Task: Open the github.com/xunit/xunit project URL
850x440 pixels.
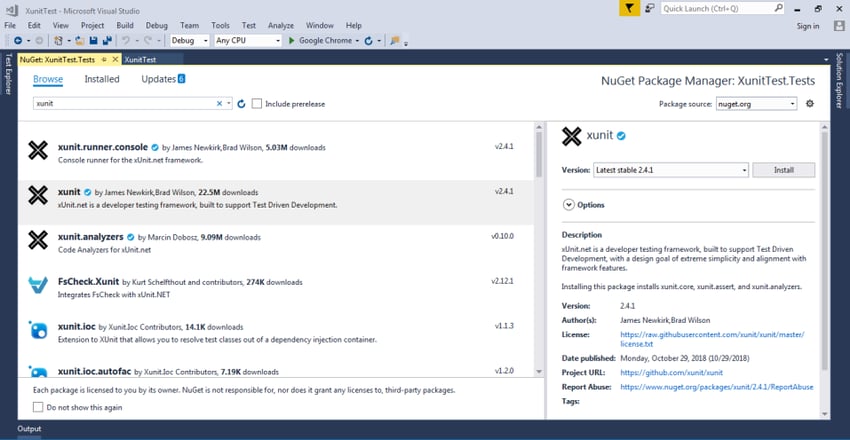Action: click(671, 373)
